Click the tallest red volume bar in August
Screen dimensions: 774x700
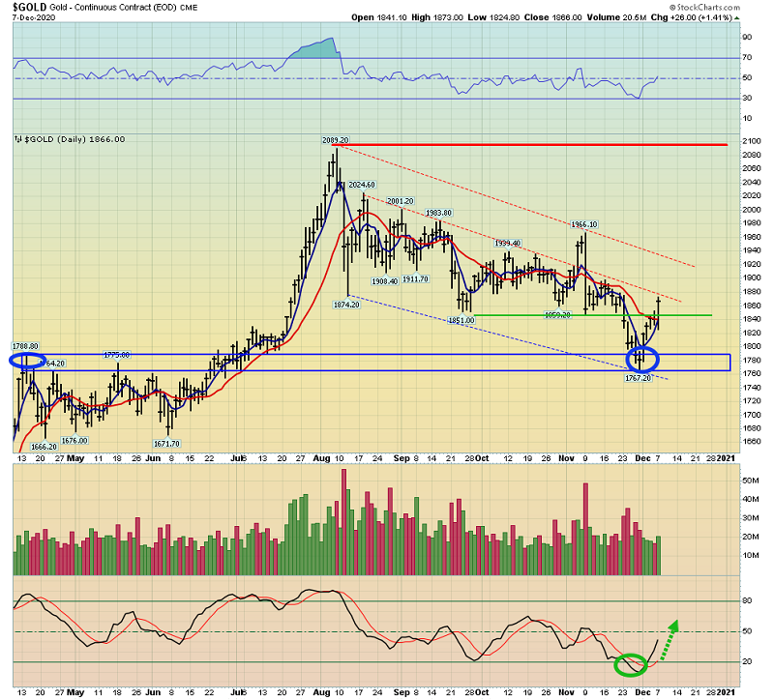344,522
